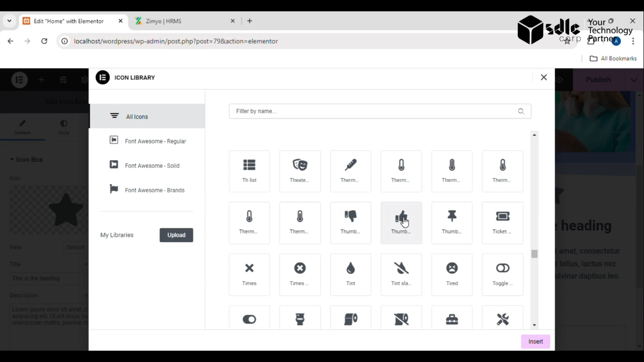Choose the toolbox icon tile

click(x=452, y=318)
